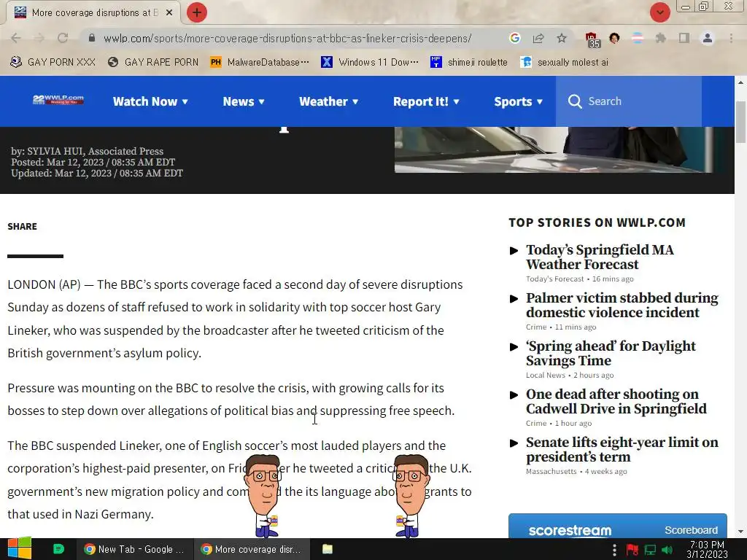Viewport: 747px width, 560px height.
Task: Open the Extensions puzzle piece menu
Action: coord(661,38)
